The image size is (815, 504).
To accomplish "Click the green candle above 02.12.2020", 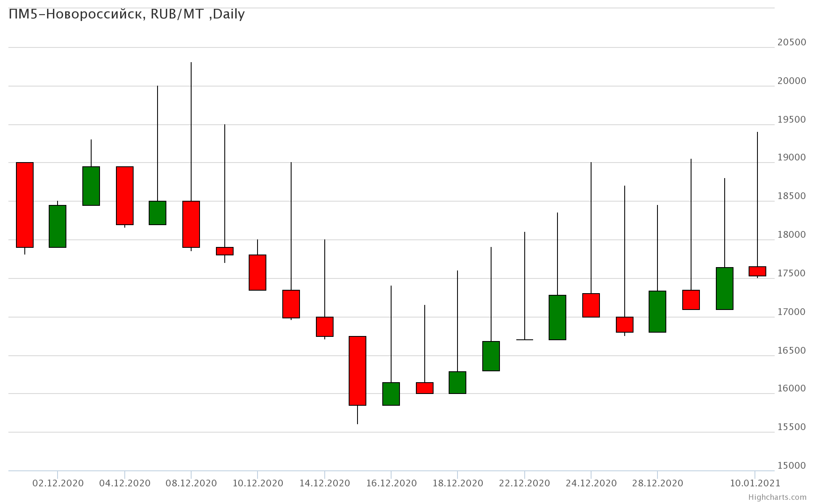I will tap(58, 226).
